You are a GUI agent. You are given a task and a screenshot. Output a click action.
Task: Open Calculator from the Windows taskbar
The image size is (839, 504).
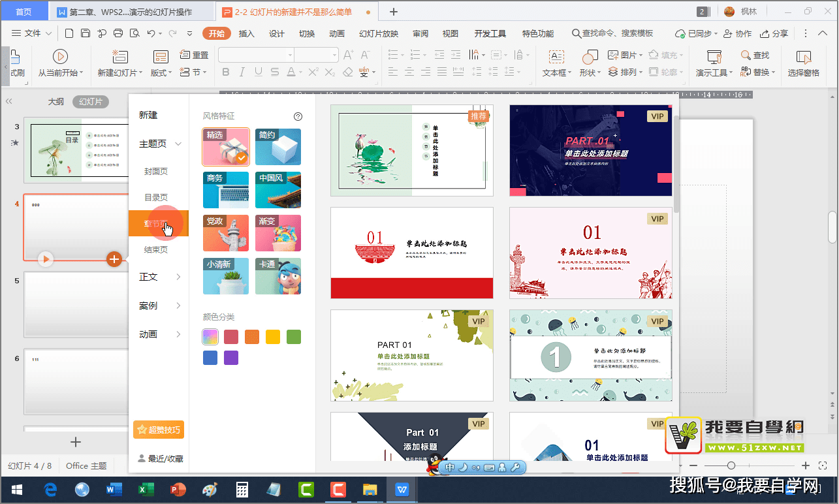242,490
